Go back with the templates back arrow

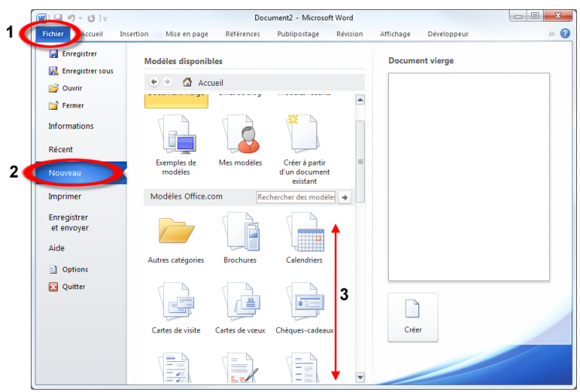point(154,82)
